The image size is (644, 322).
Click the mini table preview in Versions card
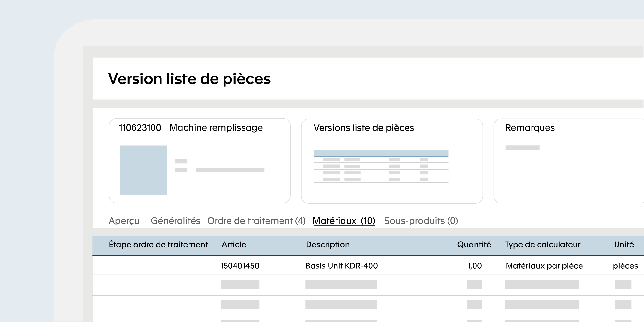(x=381, y=167)
